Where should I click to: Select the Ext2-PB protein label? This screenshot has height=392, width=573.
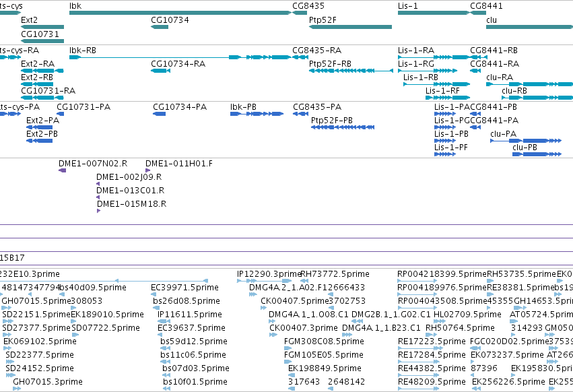[42, 134]
